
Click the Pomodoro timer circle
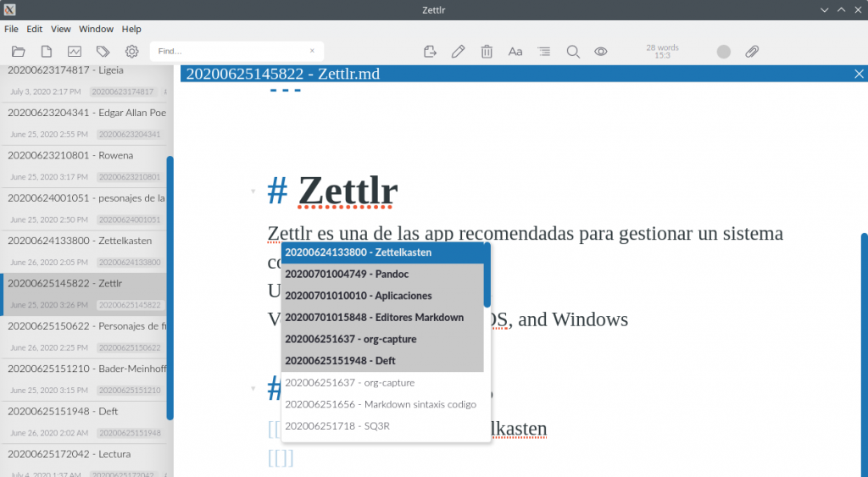click(x=724, y=52)
